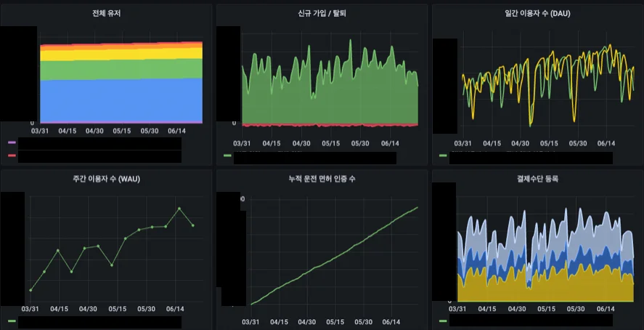Toggle green legend series in DAU panel

coord(443,156)
